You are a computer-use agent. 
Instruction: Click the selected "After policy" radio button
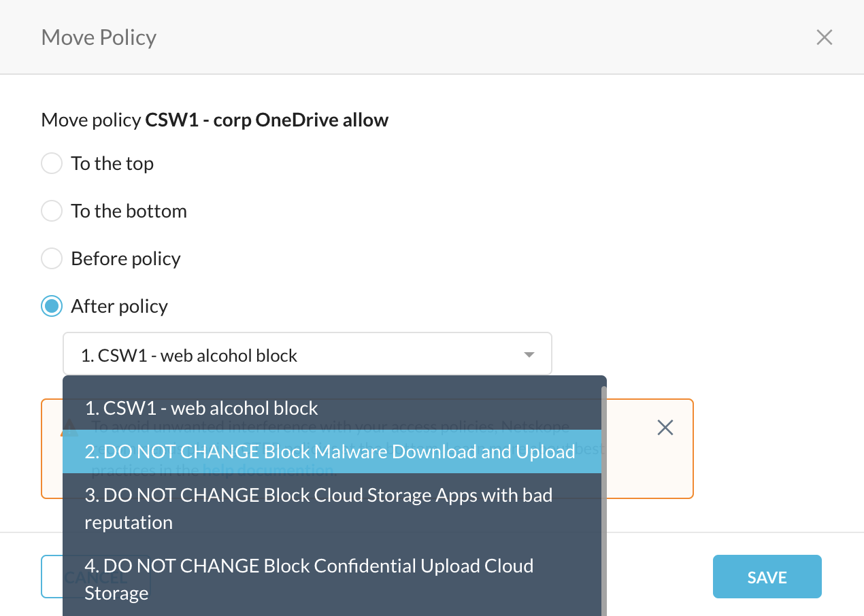tap(52, 307)
